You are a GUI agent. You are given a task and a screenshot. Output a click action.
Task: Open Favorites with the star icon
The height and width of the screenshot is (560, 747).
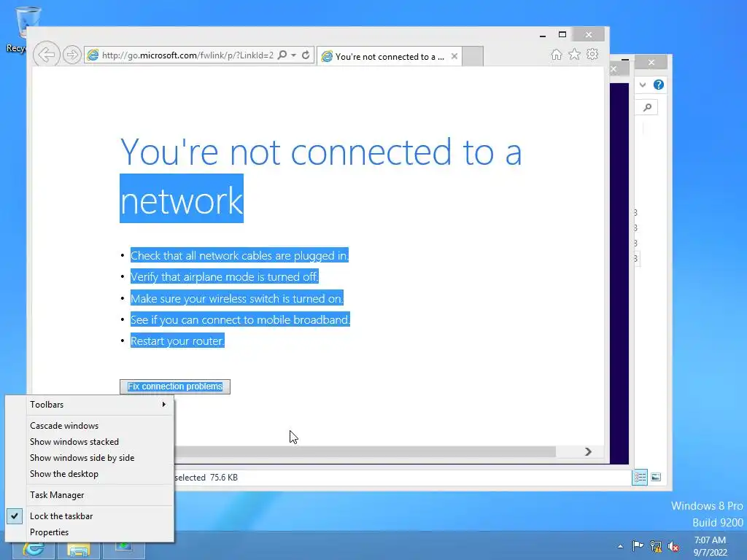(574, 54)
